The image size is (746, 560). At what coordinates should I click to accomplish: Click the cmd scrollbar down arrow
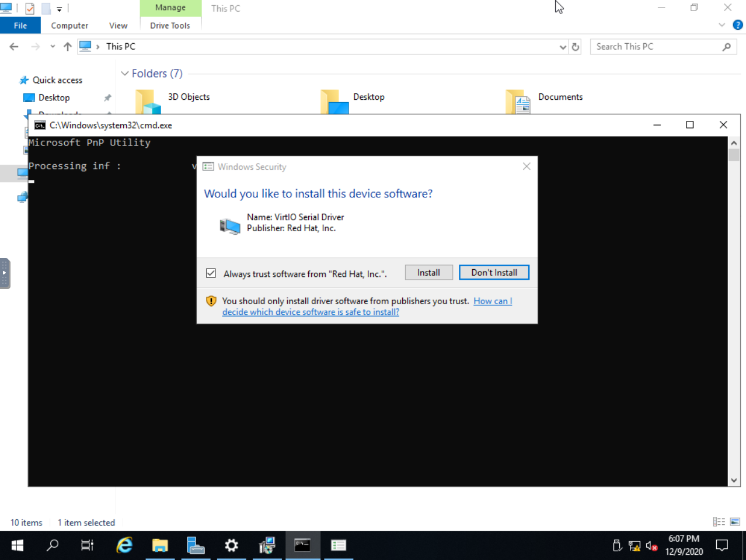click(x=734, y=481)
